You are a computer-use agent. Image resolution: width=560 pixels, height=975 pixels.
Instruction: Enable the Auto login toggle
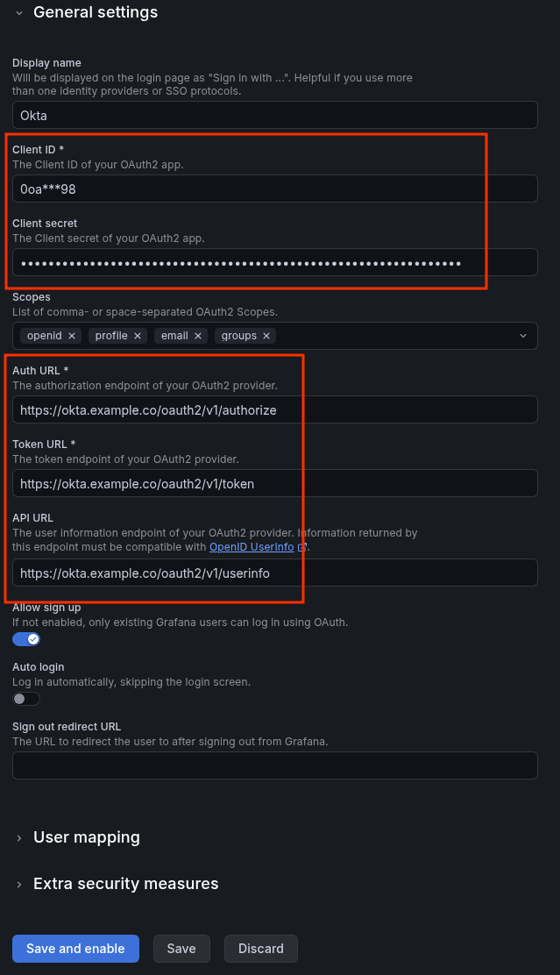point(26,699)
